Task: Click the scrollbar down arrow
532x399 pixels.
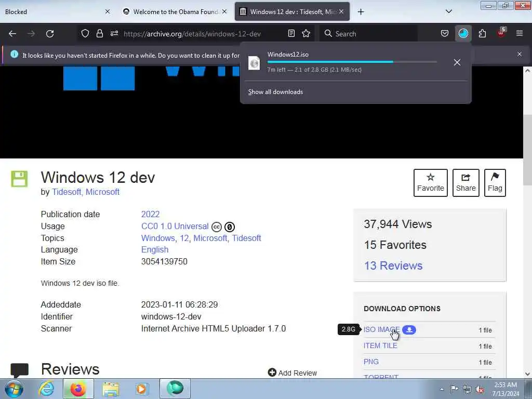Action: tap(527, 374)
